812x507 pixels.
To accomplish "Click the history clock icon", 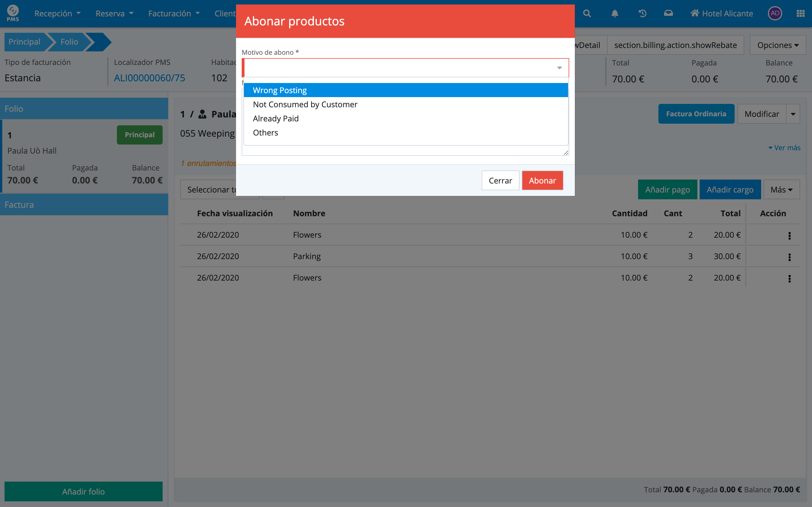I will pos(642,14).
